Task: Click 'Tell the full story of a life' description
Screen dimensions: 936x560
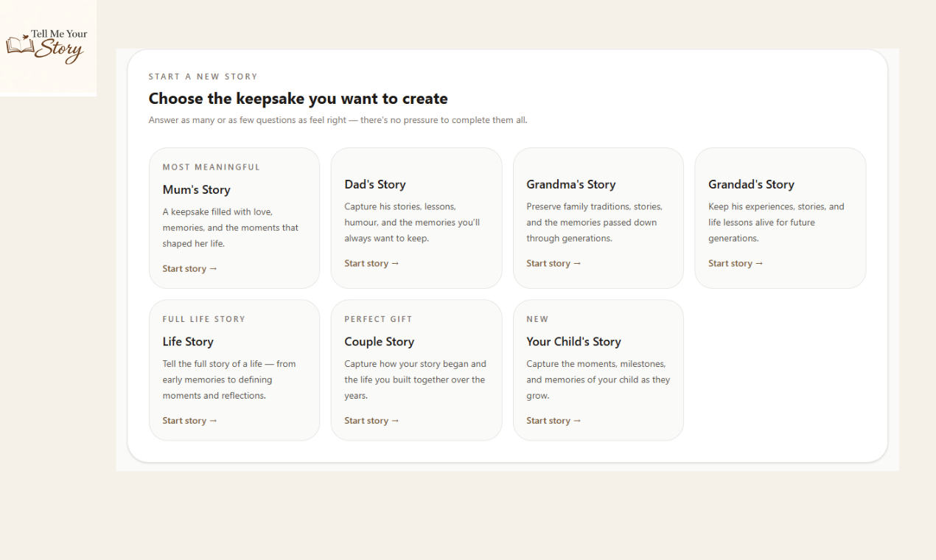Action: (229, 379)
